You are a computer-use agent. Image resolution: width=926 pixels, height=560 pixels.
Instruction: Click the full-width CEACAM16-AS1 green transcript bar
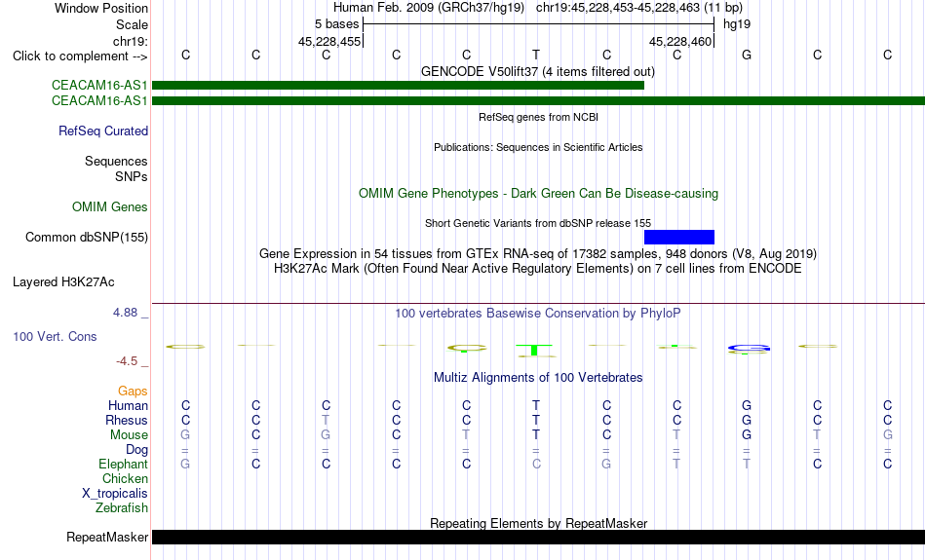(539, 101)
